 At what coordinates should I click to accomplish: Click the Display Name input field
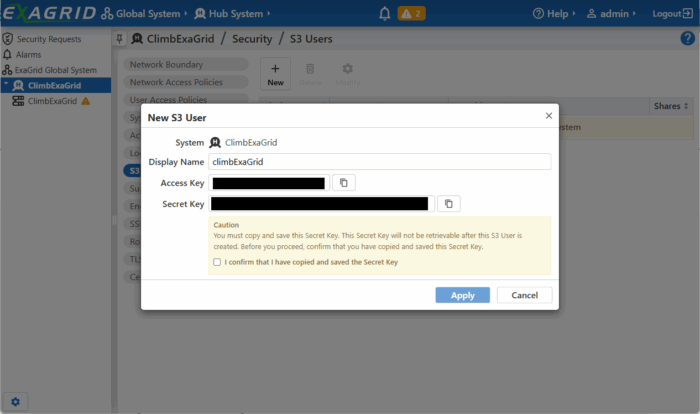point(379,161)
